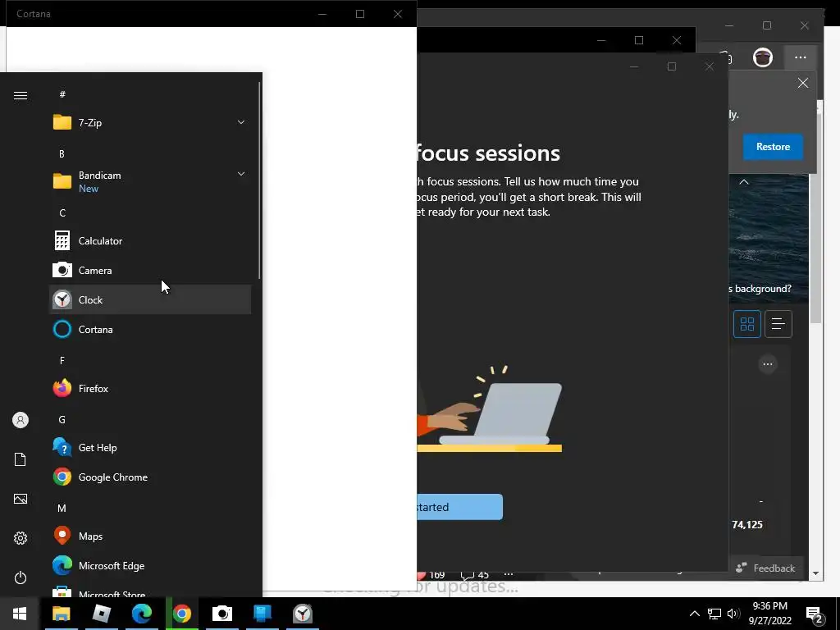Click the Feedback button in Edge
This screenshot has width=840, height=630.
(765, 568)
